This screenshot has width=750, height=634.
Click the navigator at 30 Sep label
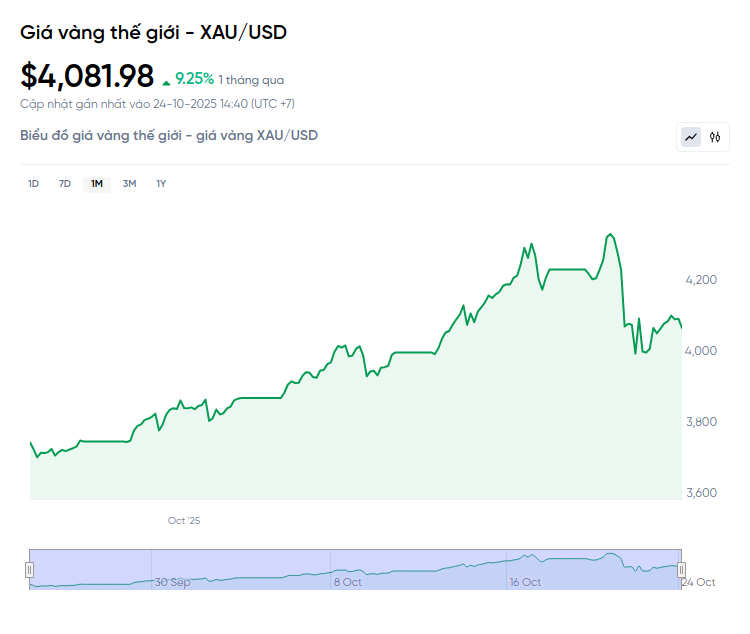click(x=173, y=582)
